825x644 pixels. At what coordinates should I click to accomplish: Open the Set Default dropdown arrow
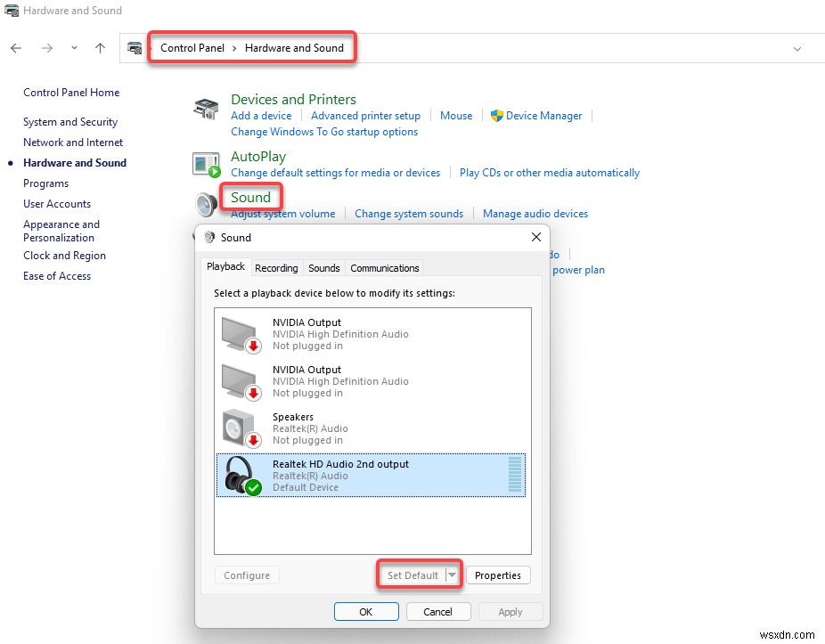(x=450, y=575)
